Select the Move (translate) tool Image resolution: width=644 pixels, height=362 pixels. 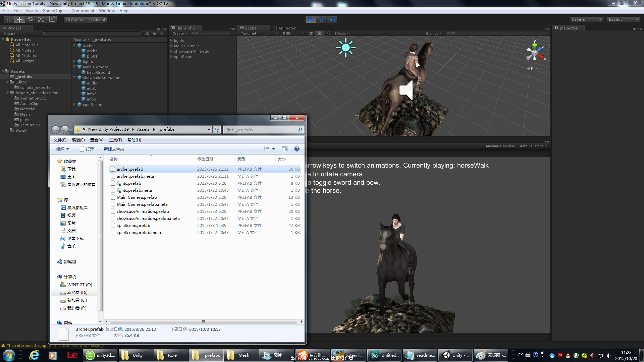[x=19, y=19]
